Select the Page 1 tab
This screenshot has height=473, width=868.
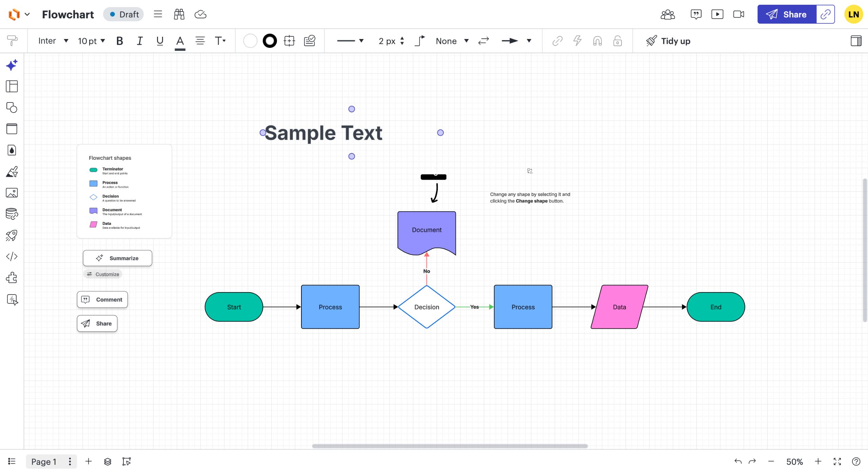pyautogui.click(x=44, y=461)
